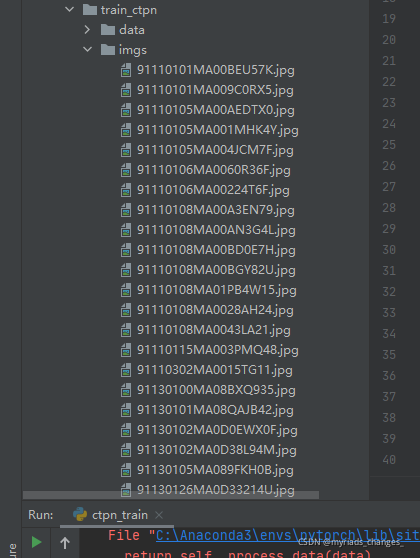Select file 91110105MA00AEDTX0.jpg
Screen dimensions: 420x558
point(216,110)
